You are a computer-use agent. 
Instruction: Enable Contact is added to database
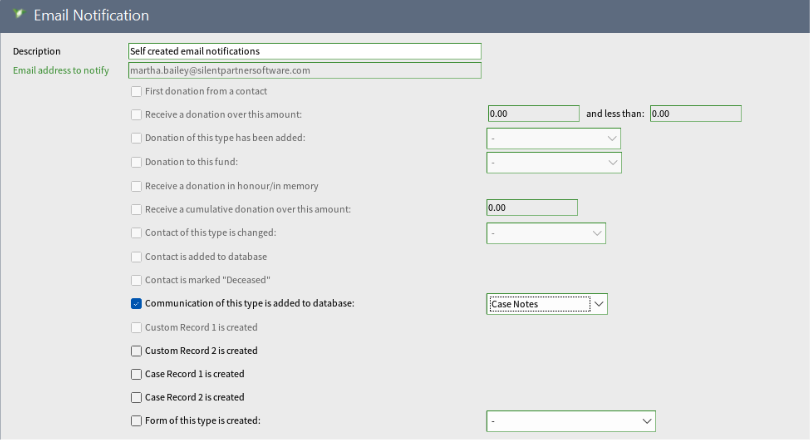click(x=136, y=257)
